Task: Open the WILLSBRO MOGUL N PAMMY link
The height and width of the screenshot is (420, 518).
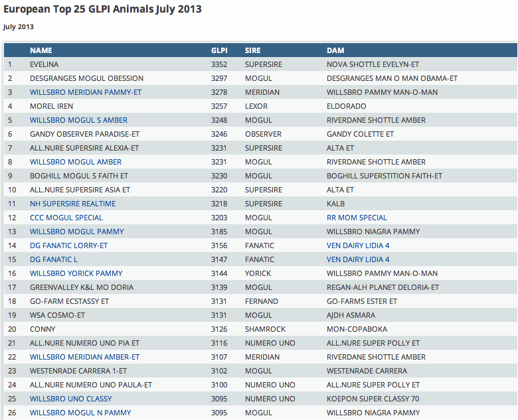Action: pyautogui.click(x=80, y=413)
